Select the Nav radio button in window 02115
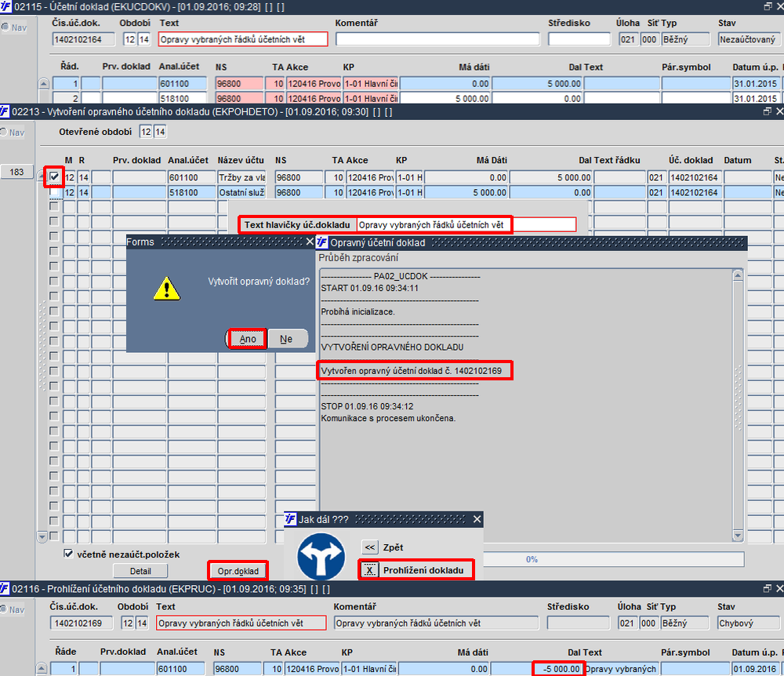The width and height of the screenshot is (784, 676). [5, 27]
